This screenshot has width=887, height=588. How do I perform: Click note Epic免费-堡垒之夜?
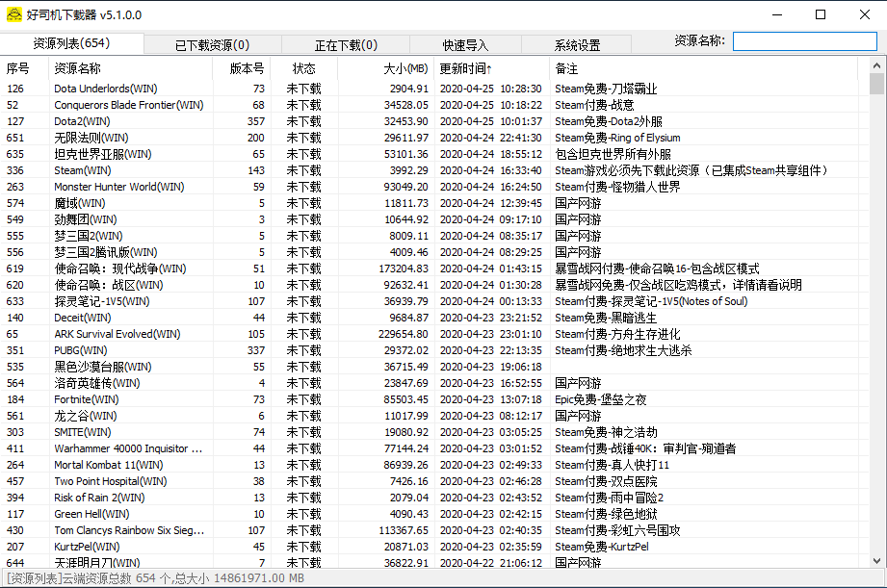point(600,399)
